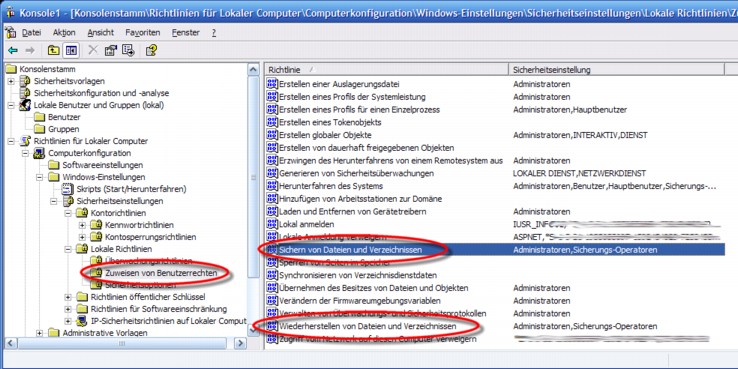This screenshot has height=369, width=738.
Task: Collapse Lokale Benutzer und Gruppen node
Action: [11, 105]
